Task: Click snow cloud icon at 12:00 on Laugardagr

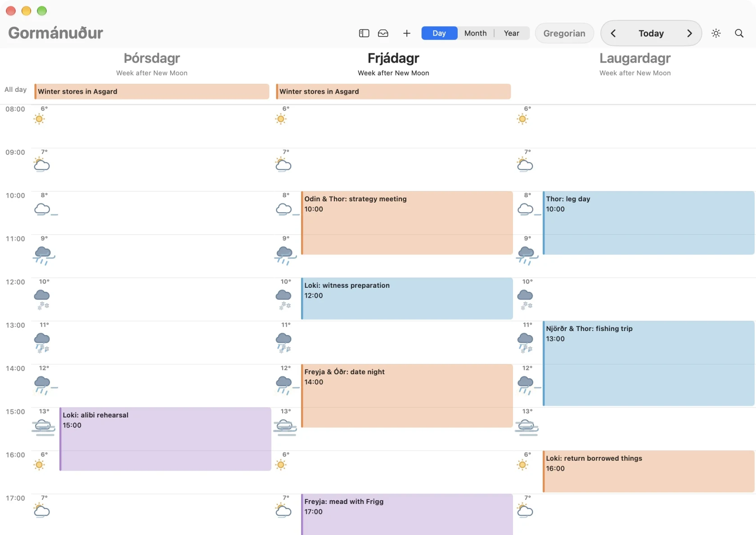Action: point(525,299)
